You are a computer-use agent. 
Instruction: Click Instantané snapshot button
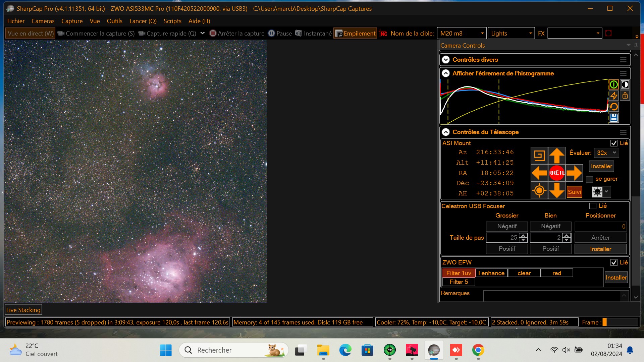(313, 33)
